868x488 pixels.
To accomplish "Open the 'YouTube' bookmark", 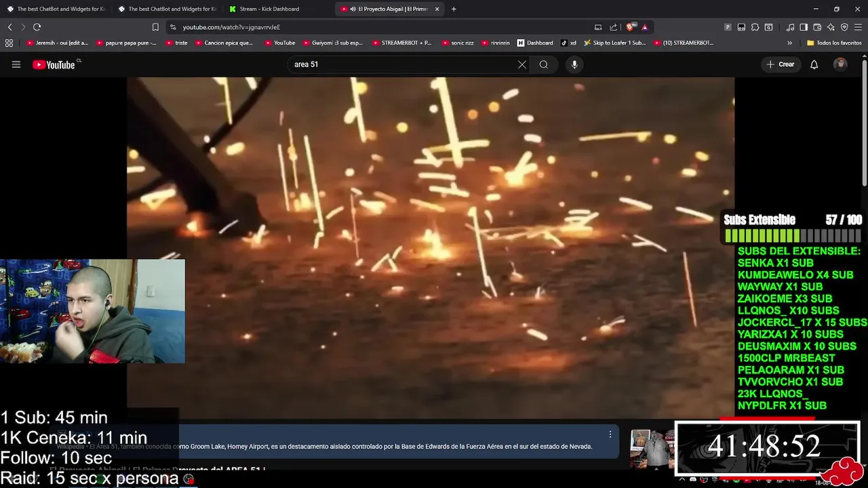I will [280, 43].
